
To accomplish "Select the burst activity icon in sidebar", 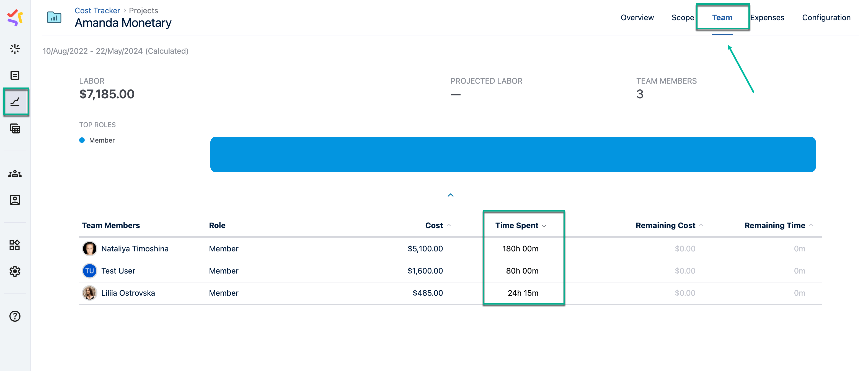I will pyautogui.click(x=15, y=48).
